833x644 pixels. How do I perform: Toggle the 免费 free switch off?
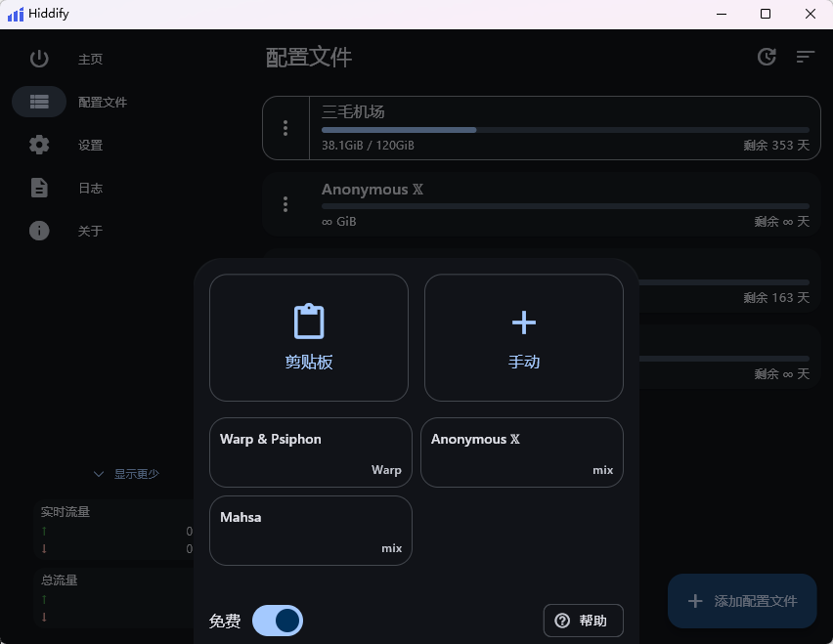[x=278, y=621]
